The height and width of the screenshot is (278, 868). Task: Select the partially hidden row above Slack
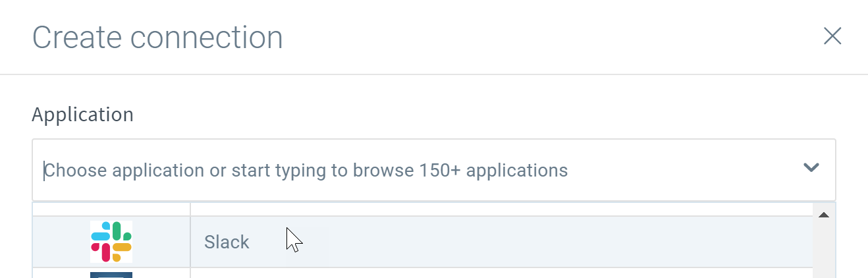click(x=422, y=209)
